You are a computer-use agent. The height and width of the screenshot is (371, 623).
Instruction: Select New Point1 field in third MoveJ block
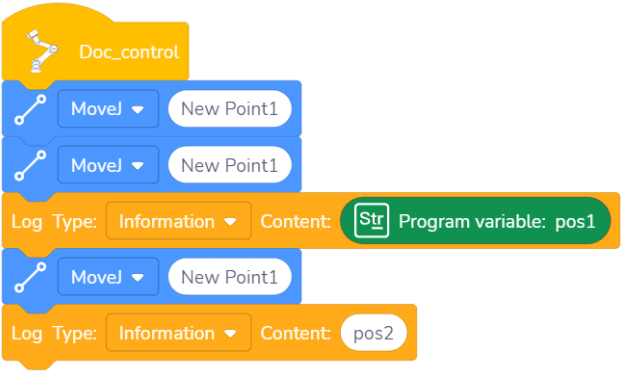click(230, 277)
